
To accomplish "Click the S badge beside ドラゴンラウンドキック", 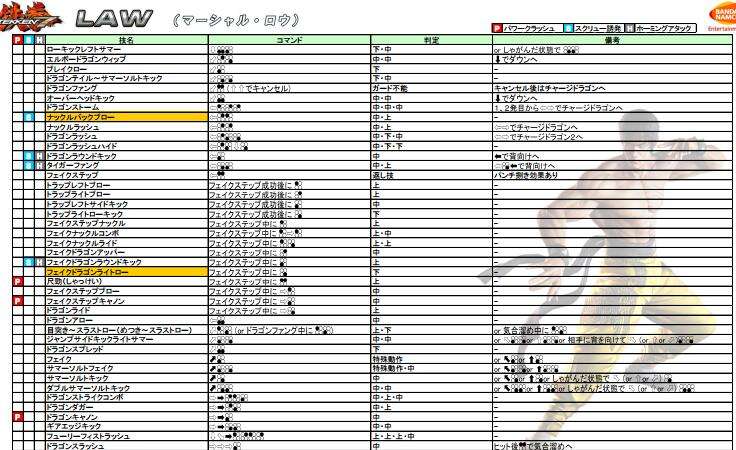I will coord(29,156).
